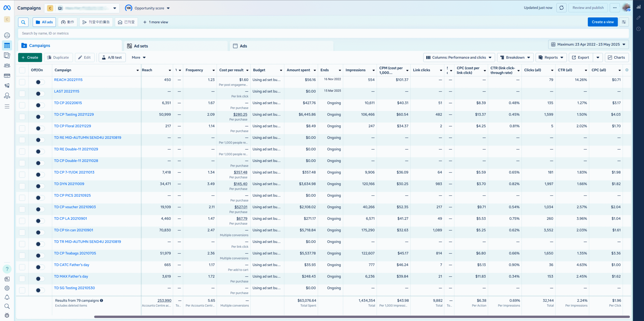Toggle on the REACH 20221115 campaign

tap(40, 82)
